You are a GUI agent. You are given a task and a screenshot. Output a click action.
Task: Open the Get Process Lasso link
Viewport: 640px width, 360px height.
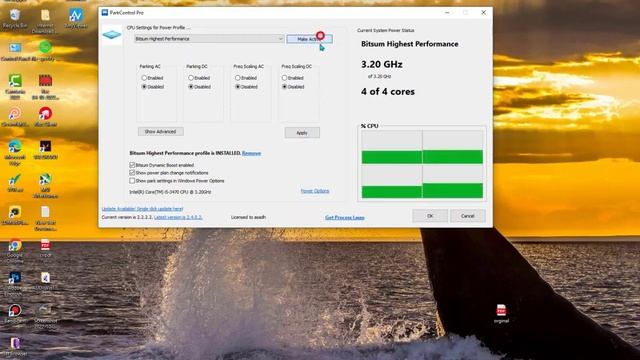coord(344,218)
